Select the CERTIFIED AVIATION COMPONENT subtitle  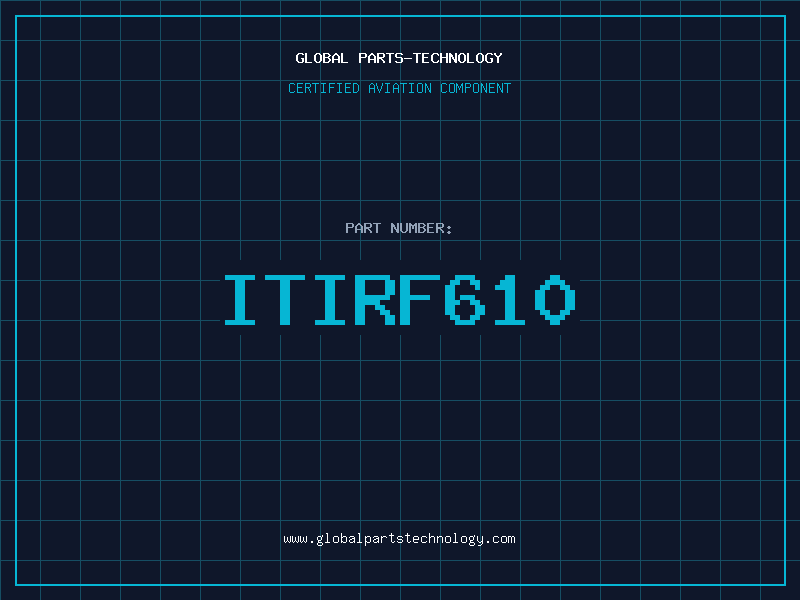[399, 88]
